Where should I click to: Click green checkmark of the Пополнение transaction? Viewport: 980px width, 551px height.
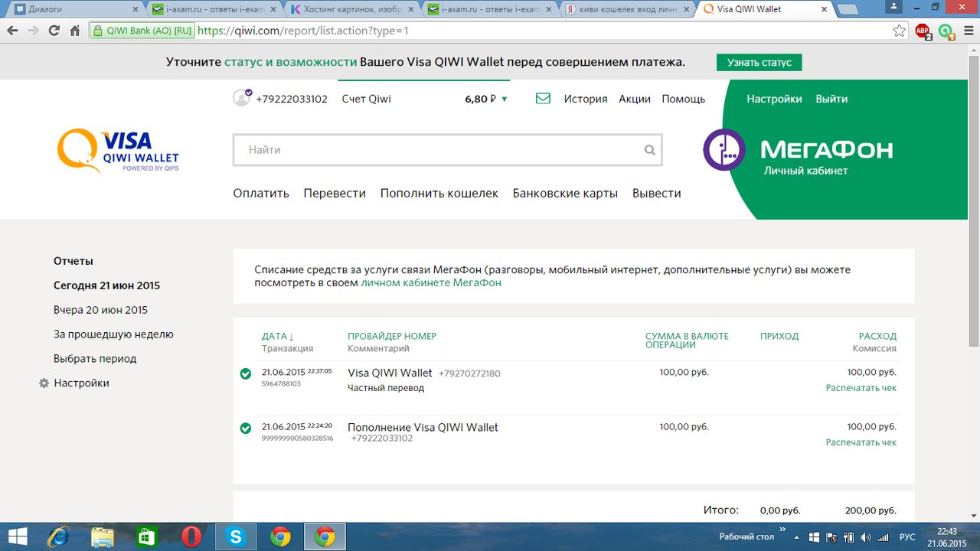click(x=245, y=428)
